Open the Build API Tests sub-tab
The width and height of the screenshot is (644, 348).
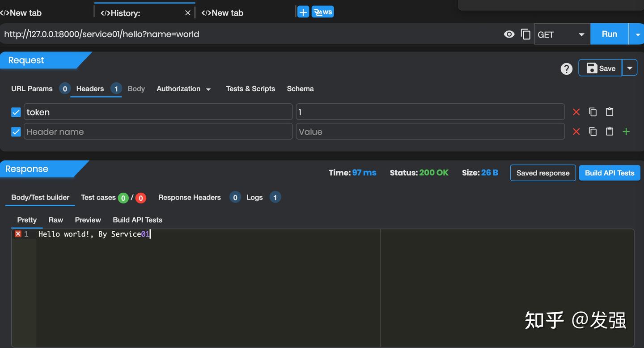(x=138, y=220)
